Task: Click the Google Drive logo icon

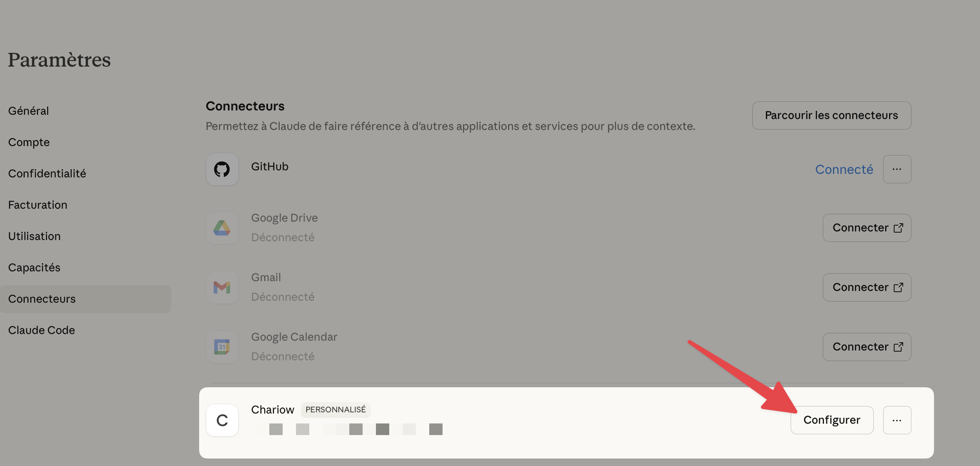Action: 222,228
